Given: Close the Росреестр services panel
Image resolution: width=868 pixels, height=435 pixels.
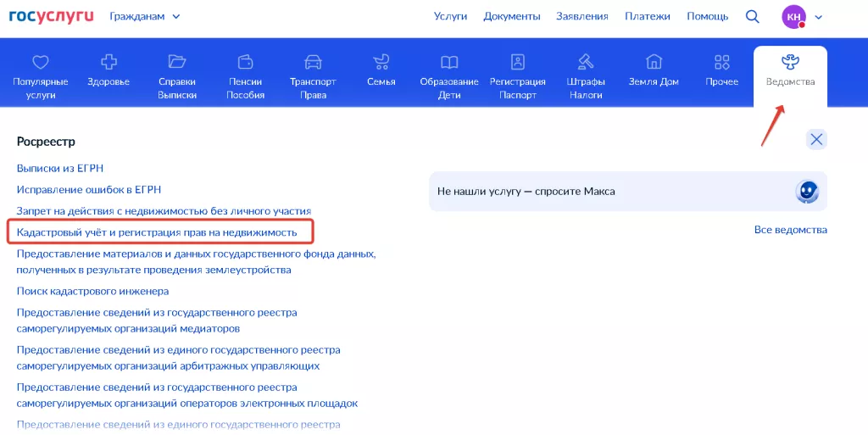Looking at the screenshot, I should tap(816, 139).
